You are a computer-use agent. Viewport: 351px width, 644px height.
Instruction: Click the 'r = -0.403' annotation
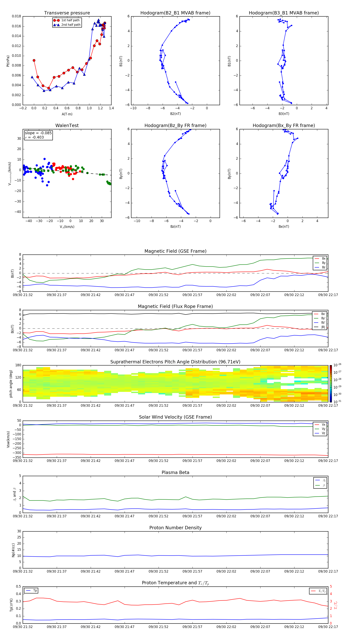(35, 137)
